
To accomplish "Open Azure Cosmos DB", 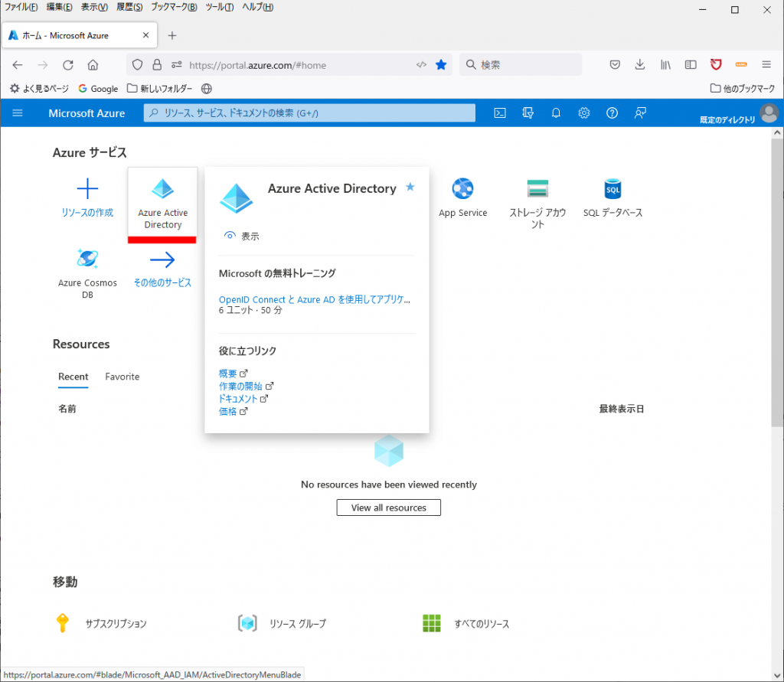I will [x=87, y=268].
